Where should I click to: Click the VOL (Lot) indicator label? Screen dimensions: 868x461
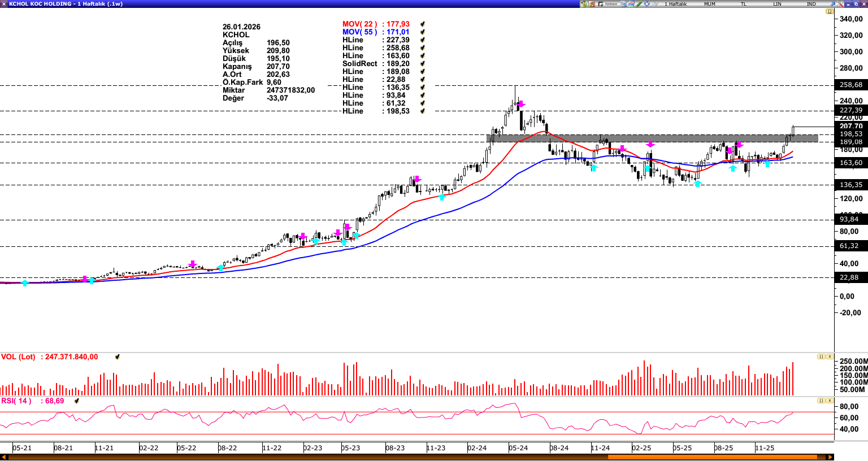(x=18, y=357)
